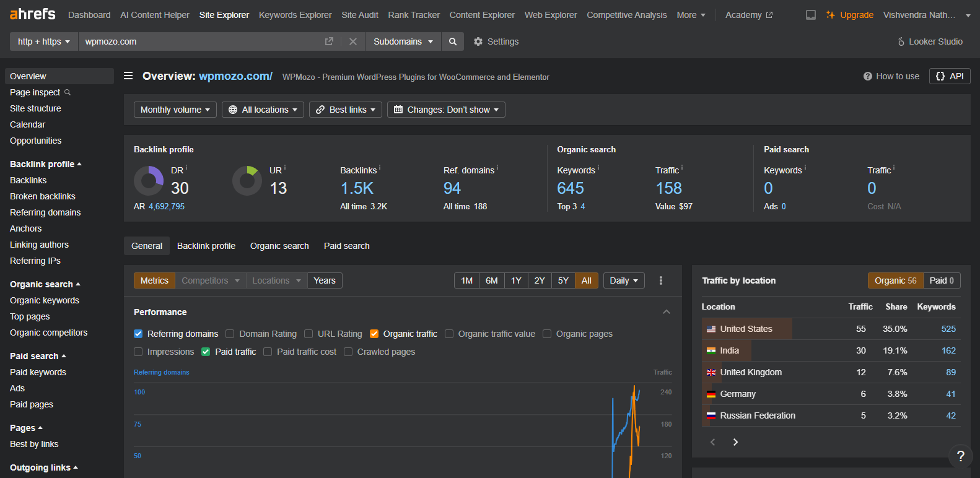This screenshot has height=478, width=980.
Task: Click the Years button
Action: coord(325,280)
